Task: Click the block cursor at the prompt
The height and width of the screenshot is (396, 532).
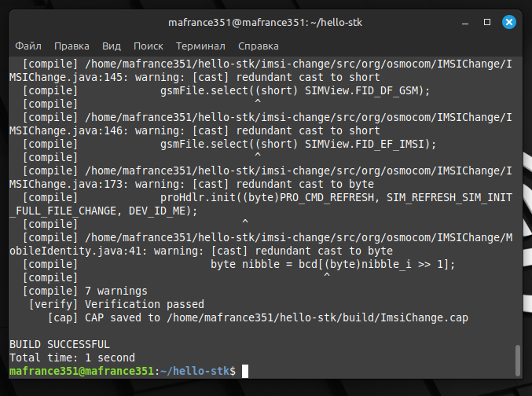Action: 245,371
